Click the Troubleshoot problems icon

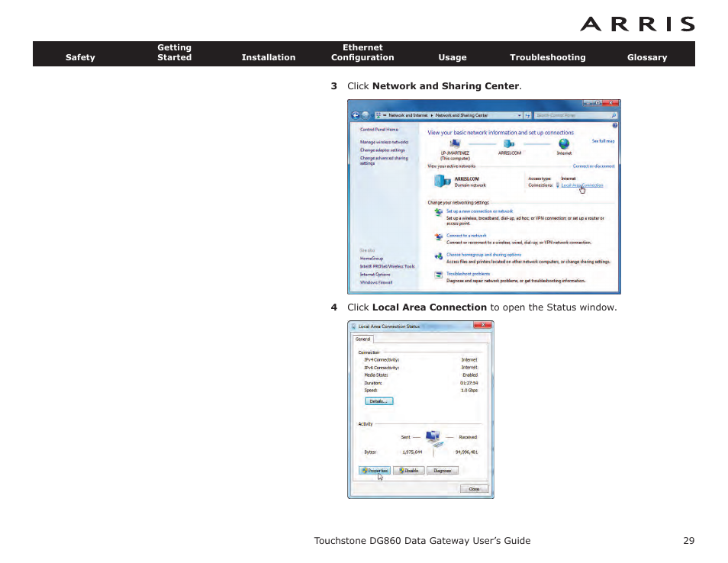click(438, 275)
